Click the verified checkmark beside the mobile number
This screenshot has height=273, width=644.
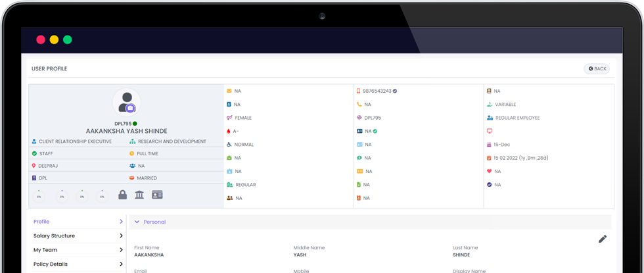(395, 91)
